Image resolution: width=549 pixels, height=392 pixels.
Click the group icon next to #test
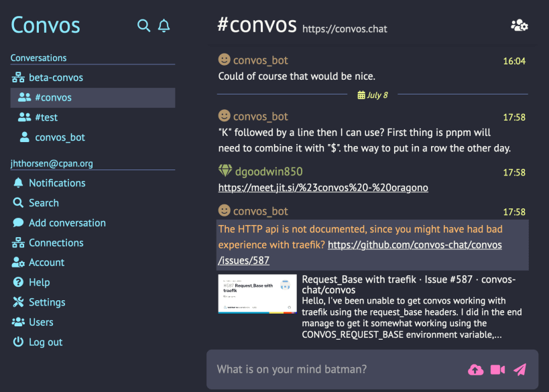click(x=25, y=117)
